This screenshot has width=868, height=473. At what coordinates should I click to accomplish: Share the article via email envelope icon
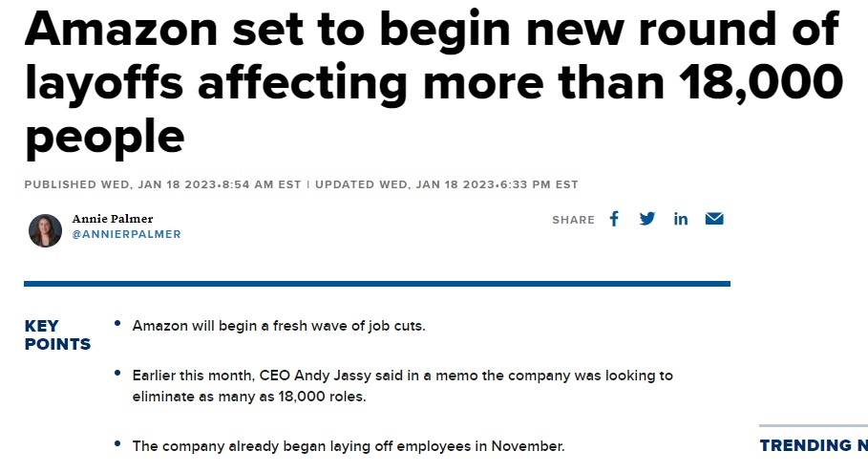pos(714,219)
